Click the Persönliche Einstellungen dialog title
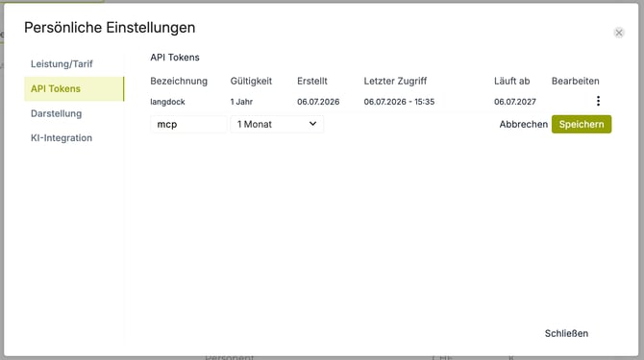Image resolution: width=644 pixels, height=360 pixels. tap(110, 28)
